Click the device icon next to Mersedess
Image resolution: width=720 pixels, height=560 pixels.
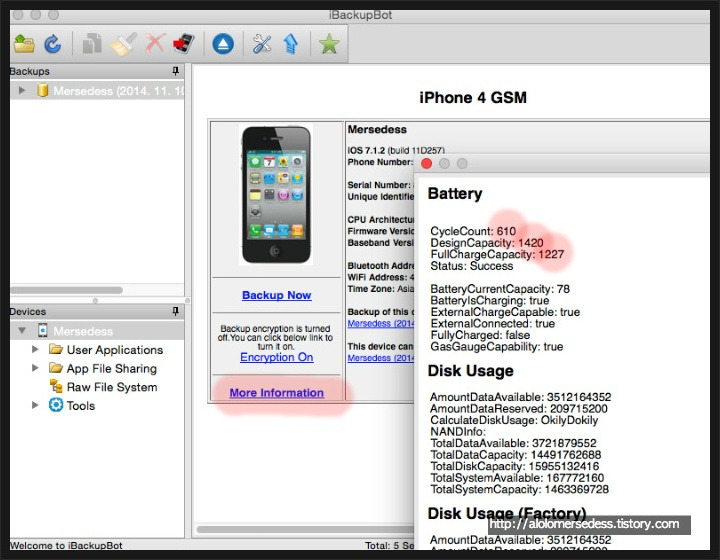(43, 330)
